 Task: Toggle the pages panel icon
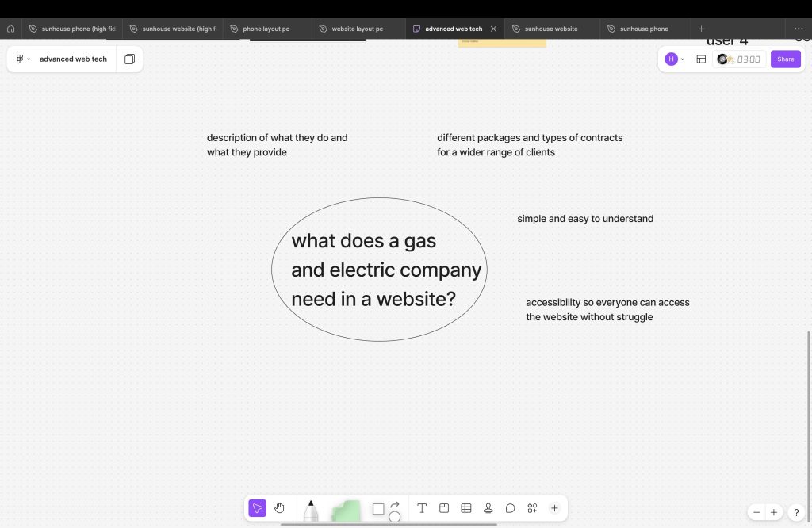coord(129,59)
